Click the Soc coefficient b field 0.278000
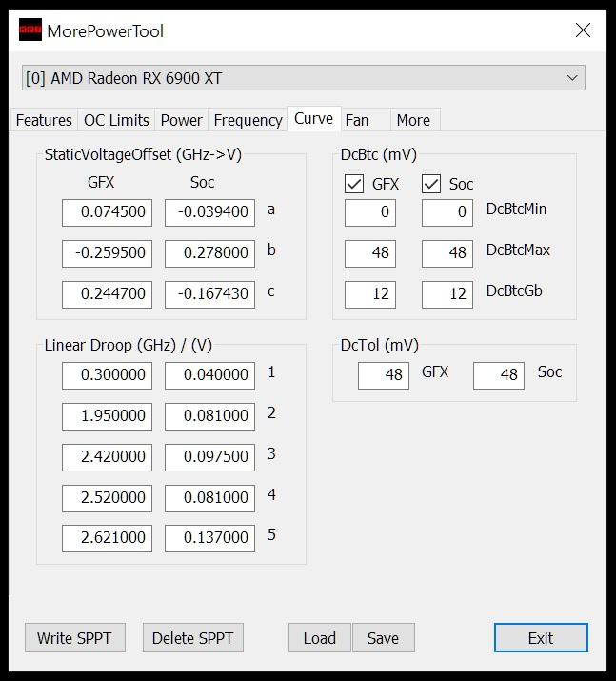The image size is (616, 681). pos(209,253)
